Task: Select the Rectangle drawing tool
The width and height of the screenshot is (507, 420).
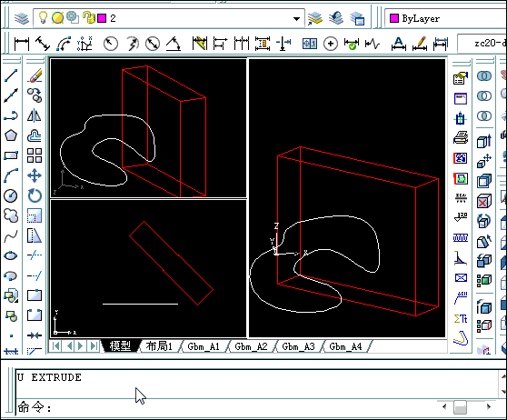Action: [11, 155]
